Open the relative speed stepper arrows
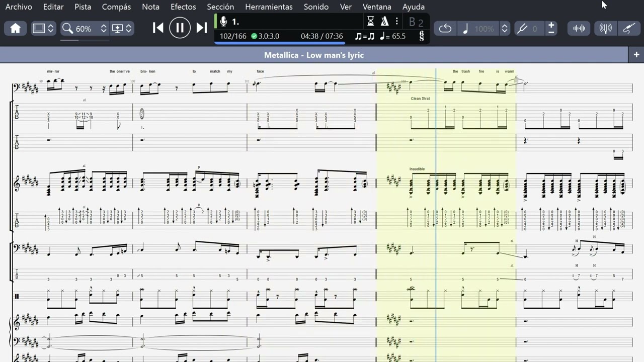This screenshot has width=644, height=362. 505,29
